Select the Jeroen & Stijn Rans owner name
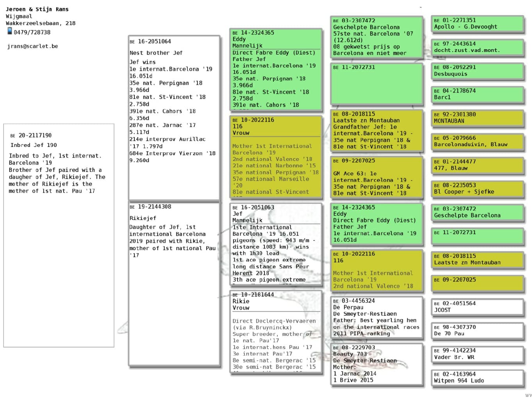The image size is (532, 399). (x=37, y=9)
